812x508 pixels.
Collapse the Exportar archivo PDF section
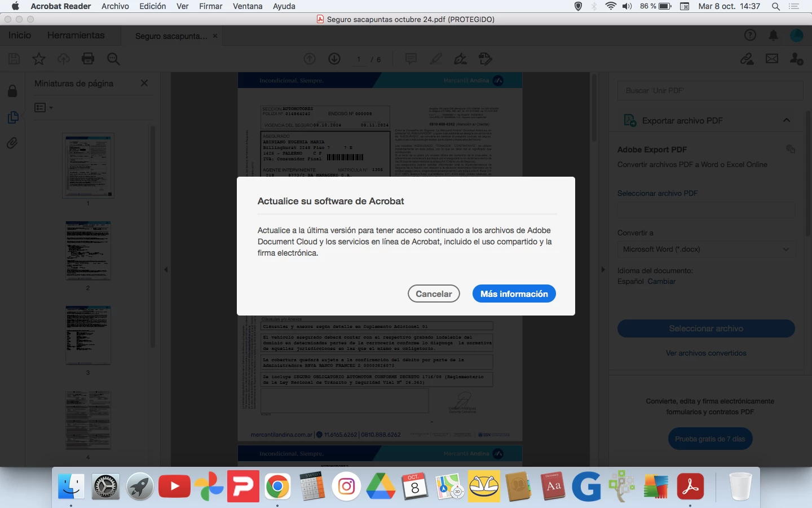pyautogui.click(x=787, y=120)
